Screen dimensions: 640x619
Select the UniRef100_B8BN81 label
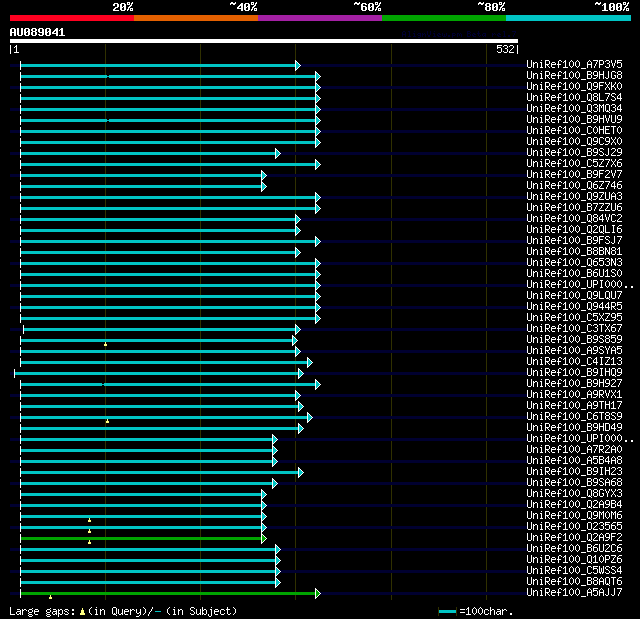point(574,252)
